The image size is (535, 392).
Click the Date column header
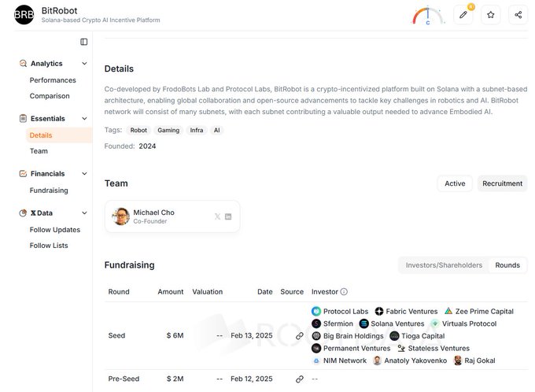tap(265, 292)
